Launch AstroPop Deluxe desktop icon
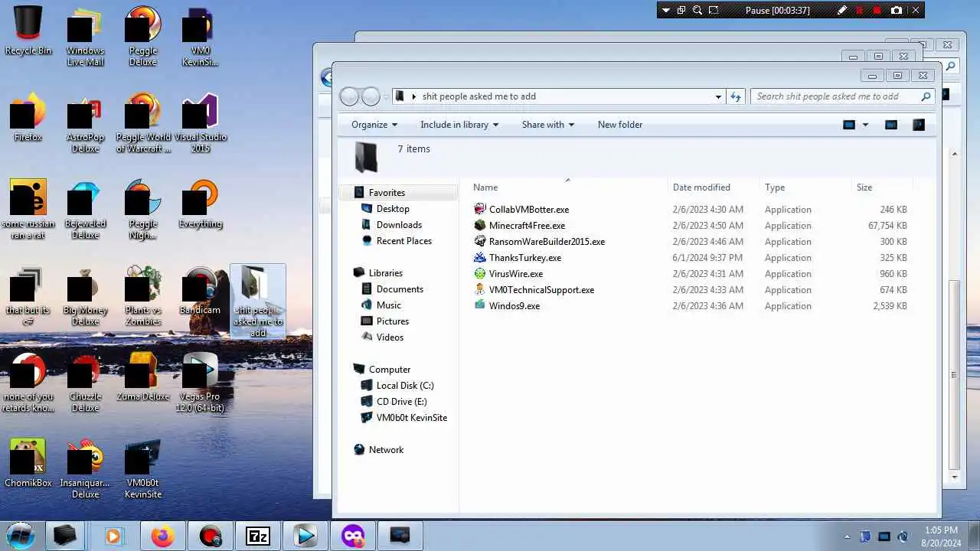980x551 pixels. 85,122
